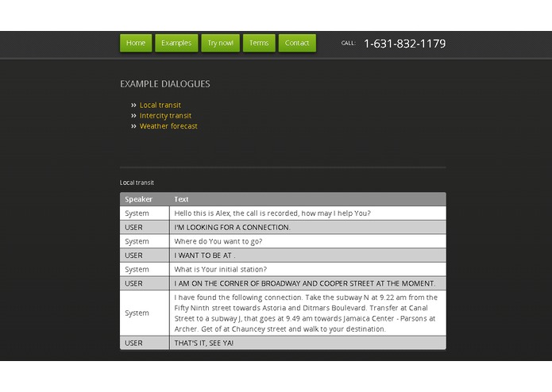
Task: Open the Contact page
Action: coord(297,43)
